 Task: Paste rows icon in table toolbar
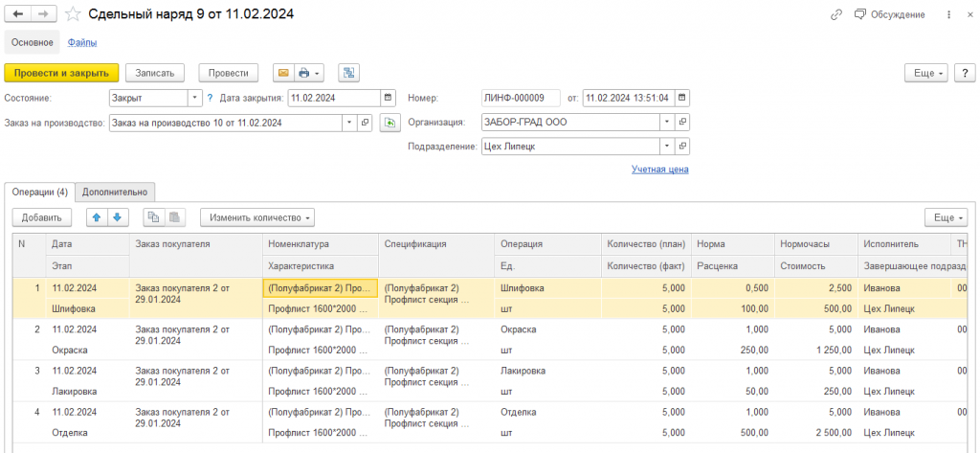pyautogui.click(x=174, y=217)
